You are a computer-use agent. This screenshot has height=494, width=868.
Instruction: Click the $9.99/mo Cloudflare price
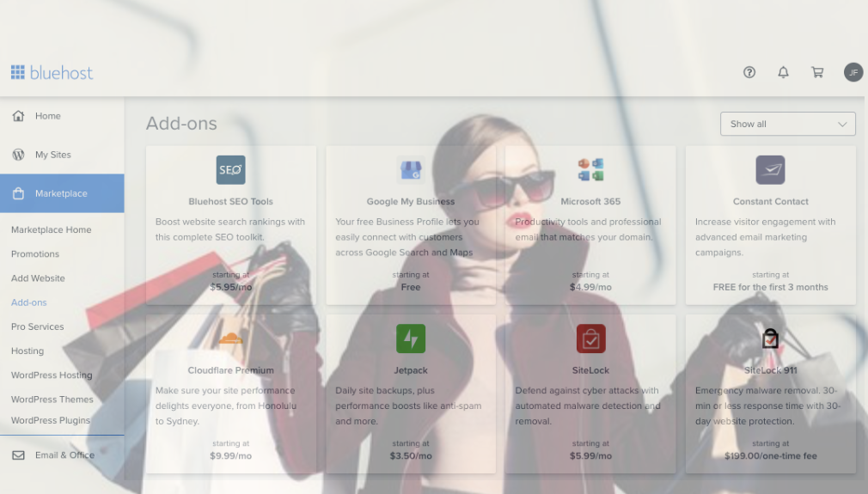(x=231, y=456)
